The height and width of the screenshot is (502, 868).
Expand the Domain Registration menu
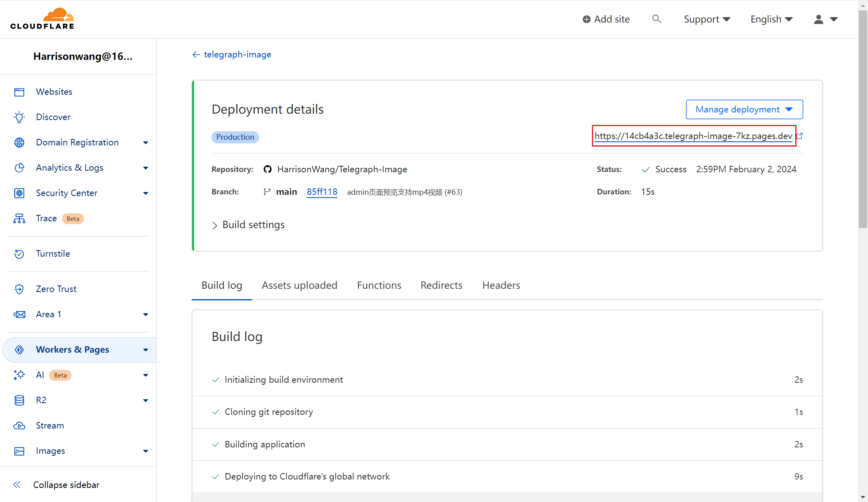click(145, 143)
